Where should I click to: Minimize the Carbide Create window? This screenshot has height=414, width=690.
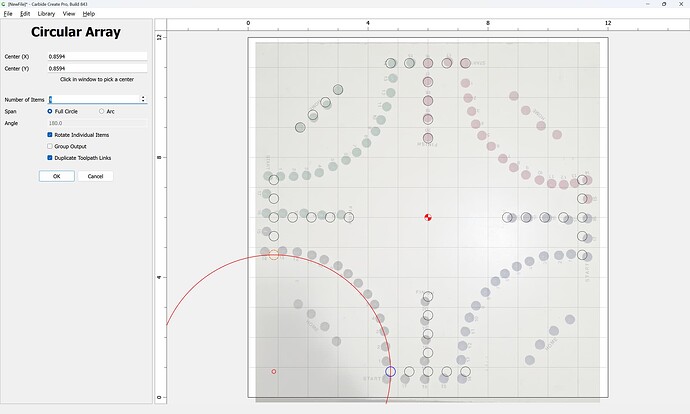coord(648,4)
